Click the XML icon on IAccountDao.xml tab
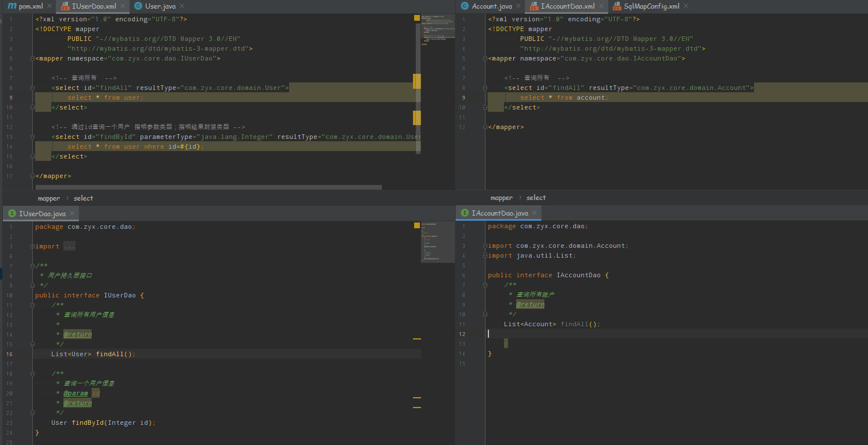868x445 pixels. 534,6
